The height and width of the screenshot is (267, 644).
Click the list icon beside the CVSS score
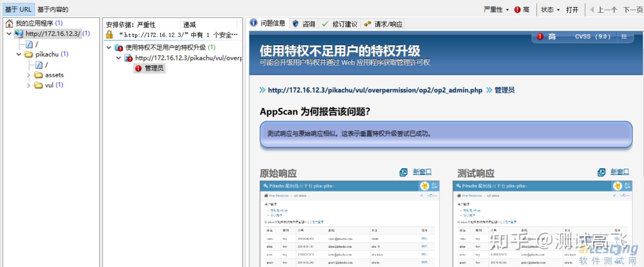tap(624, 36)
